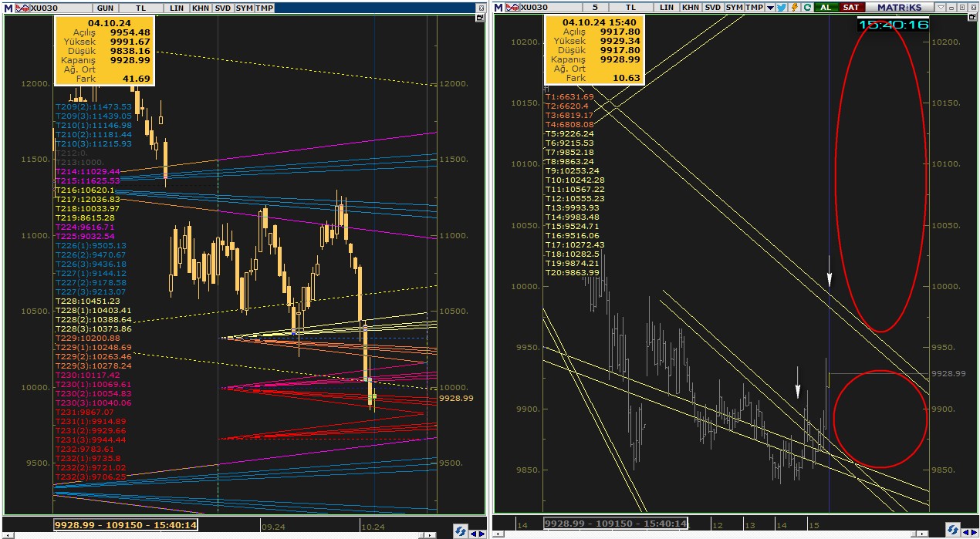Image resolution: width=980 pixels, height=539 pixels.
Task: Toggle LIN scale in right chart toolbar
Action: (x=667, y=7)
